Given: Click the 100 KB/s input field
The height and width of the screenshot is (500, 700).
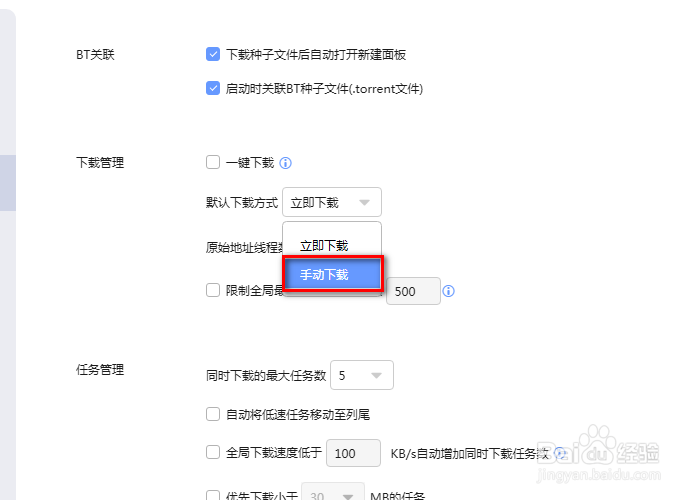Looking at the screenshot, I should 354,453.
